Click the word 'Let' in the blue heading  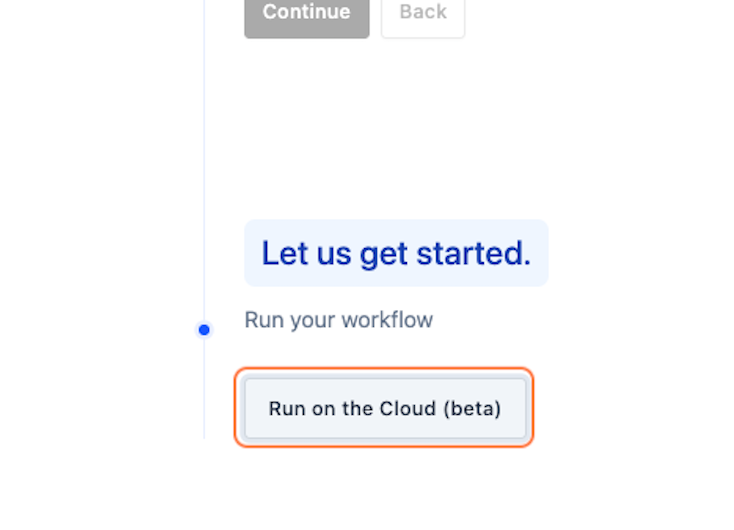coord(285,253)
